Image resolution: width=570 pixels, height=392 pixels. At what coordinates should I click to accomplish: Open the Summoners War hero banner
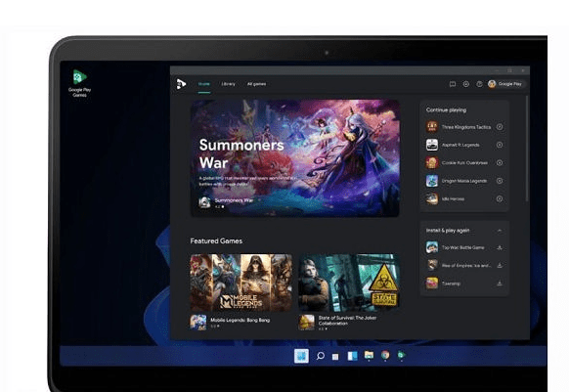(295, 158)
